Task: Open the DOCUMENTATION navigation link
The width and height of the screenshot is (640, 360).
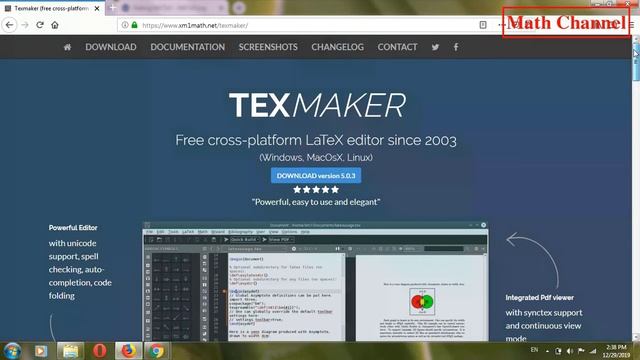Action: tap(187, 47)
